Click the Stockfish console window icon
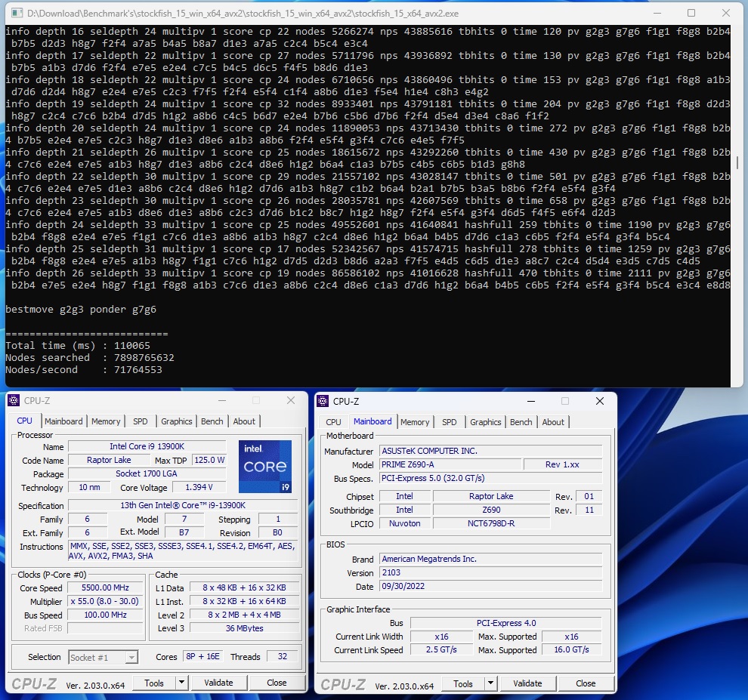This screenshot has height=700, width=748. (x=16, y=13)
